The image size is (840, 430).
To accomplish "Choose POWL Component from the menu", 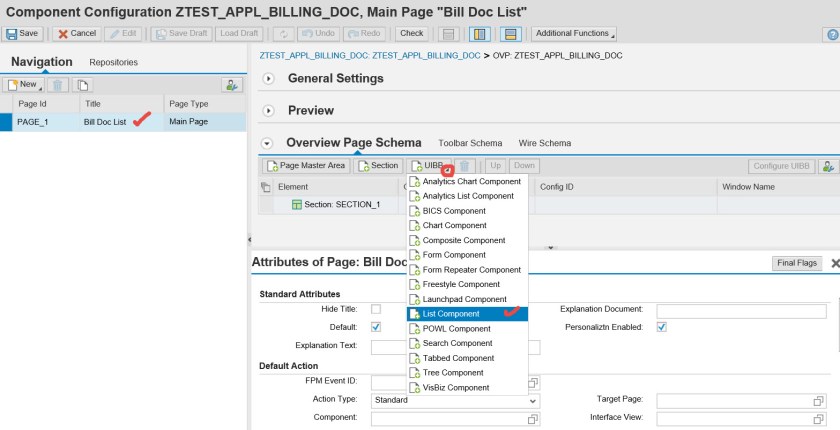I will click(467, 329).
